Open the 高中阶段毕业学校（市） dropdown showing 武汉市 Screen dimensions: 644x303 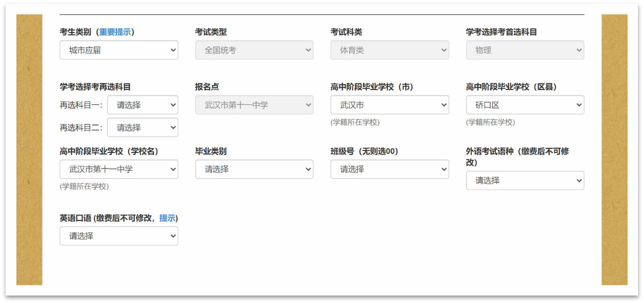click(389, 105)
